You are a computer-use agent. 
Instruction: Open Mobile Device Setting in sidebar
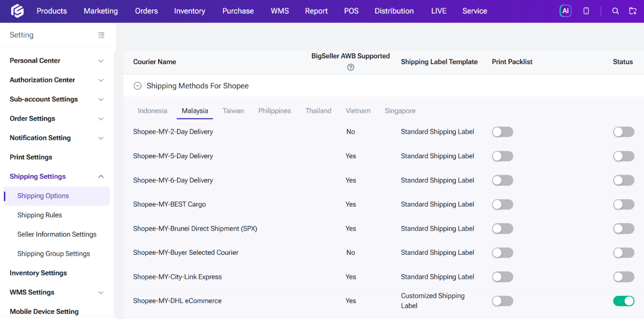[x=44, y=312]
